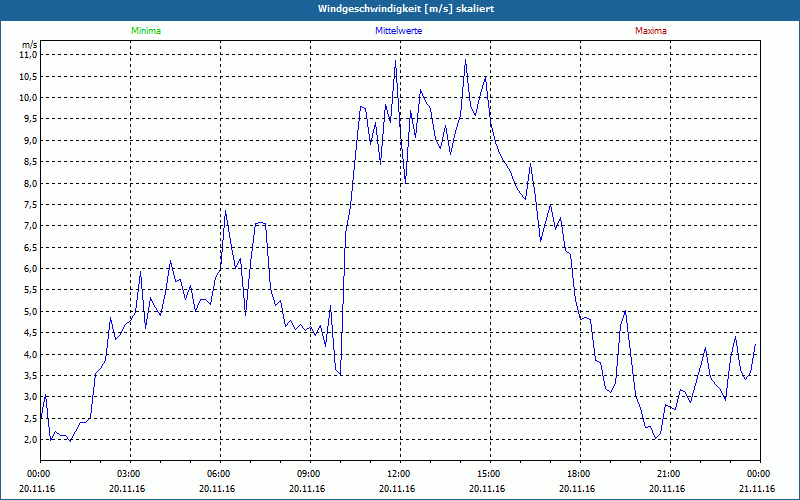
Task: Click the 9,5 y-axis value
Action: pos(30,119)
